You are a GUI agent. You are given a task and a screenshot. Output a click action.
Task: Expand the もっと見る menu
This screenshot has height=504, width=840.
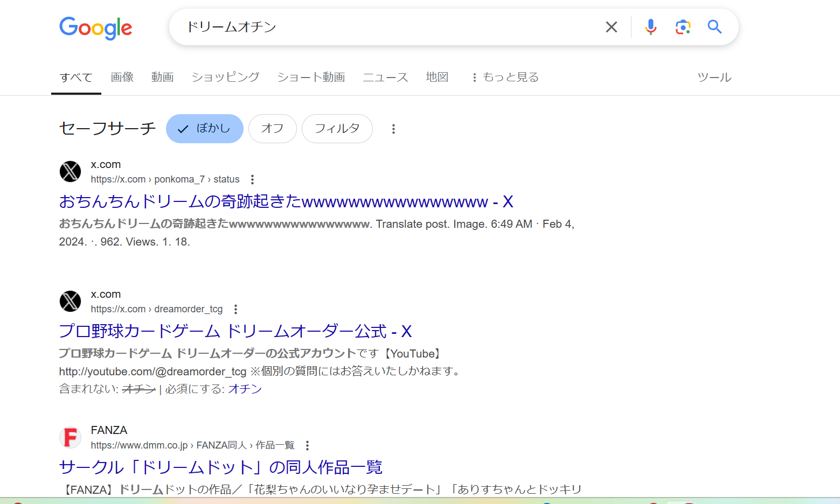pos(505,78)
